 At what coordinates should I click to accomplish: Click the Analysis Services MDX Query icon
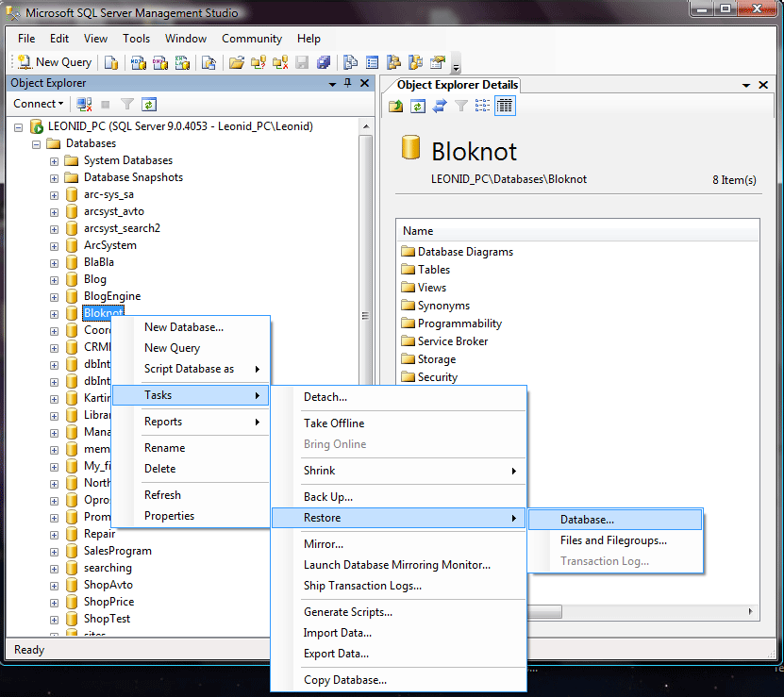click(138, 62)
